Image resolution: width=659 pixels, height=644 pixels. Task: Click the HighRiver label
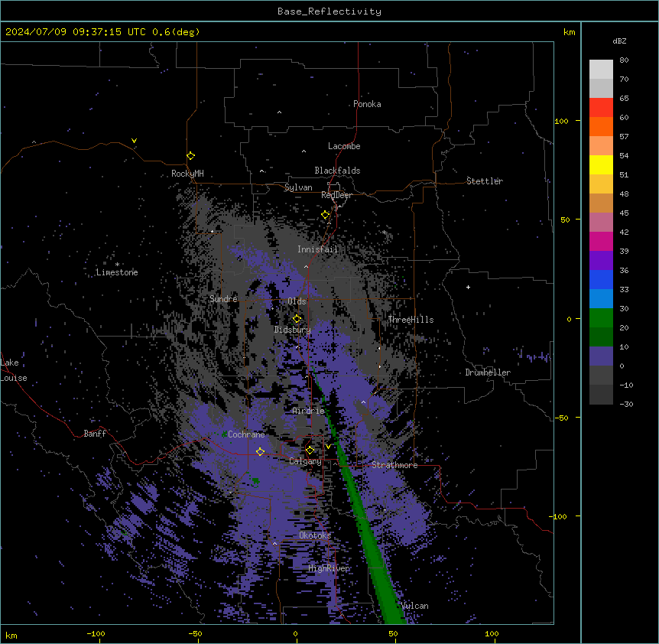[x=329, y=568]
